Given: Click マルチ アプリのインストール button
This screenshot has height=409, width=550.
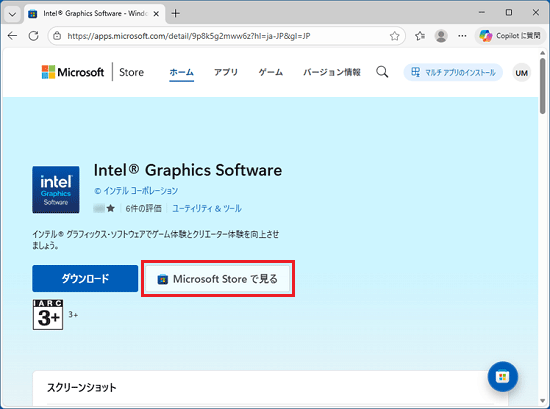Looking at the screenshot, I should (x=453, y=73).
